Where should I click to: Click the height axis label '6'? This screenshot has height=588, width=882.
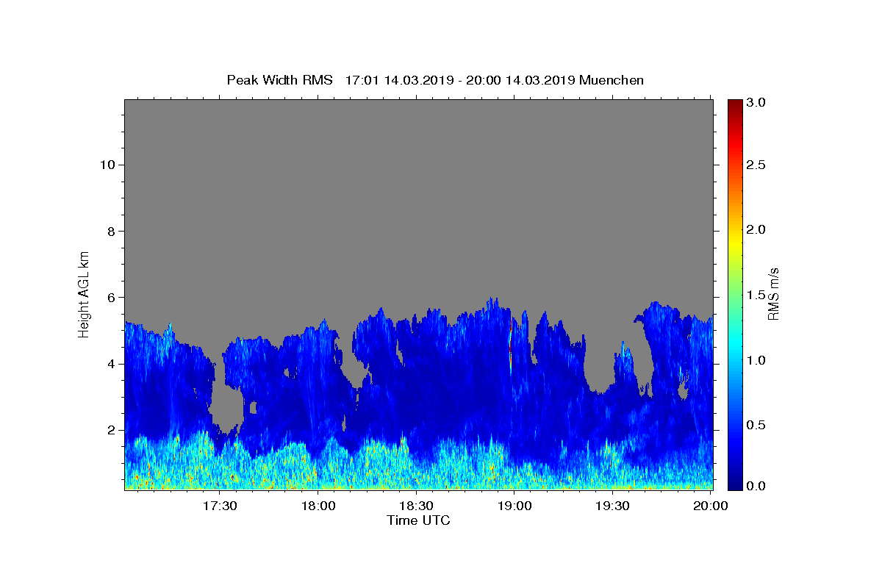112,297
